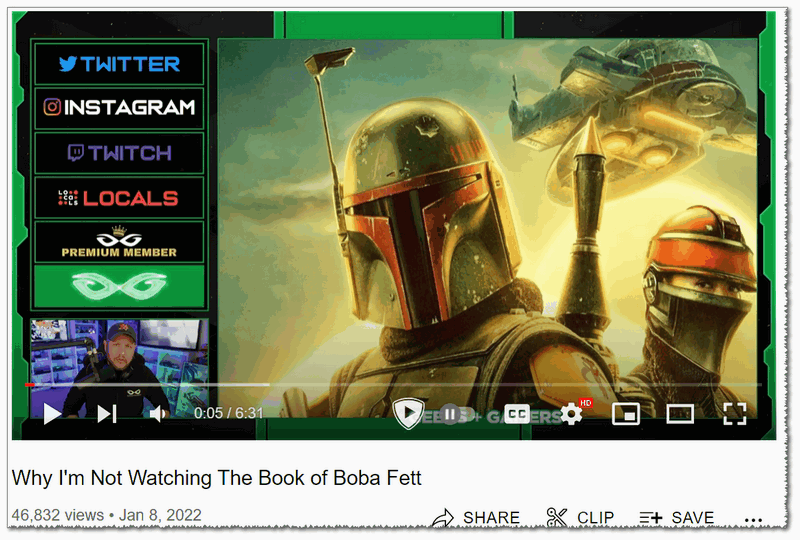Click the video title text
This screenshot has width=800, height=540.
[216, 478]
